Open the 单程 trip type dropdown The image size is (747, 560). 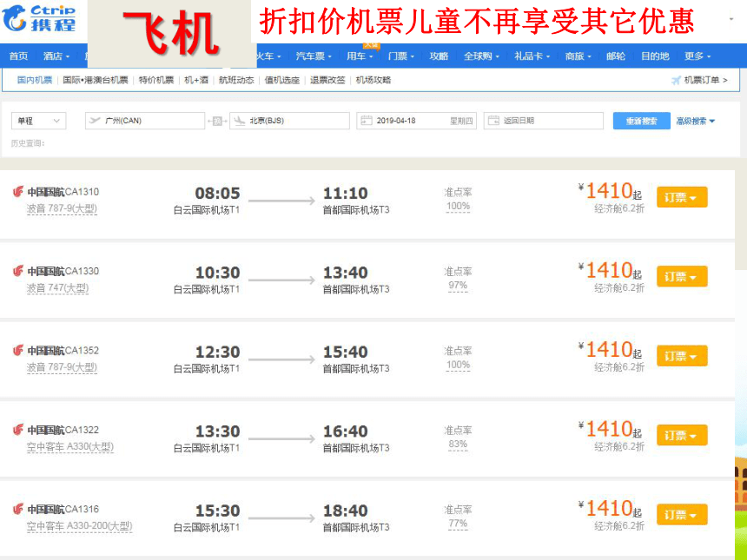click(38, 121)
